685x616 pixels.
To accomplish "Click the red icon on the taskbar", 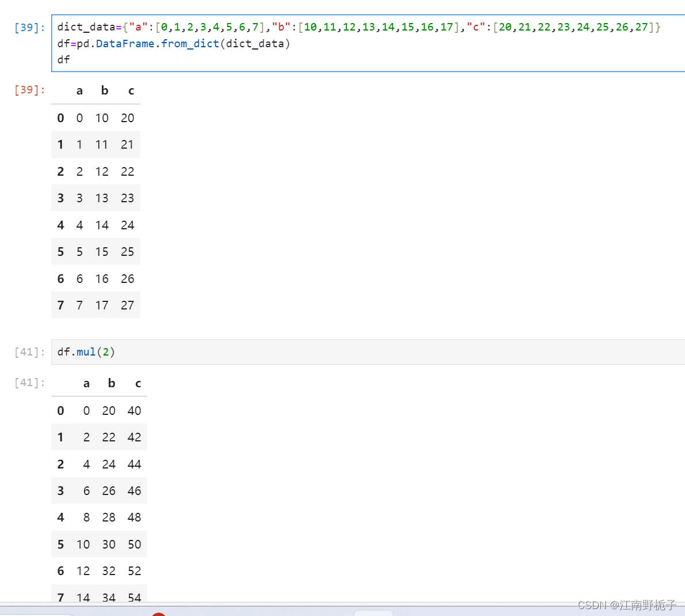I will (159, 614).
